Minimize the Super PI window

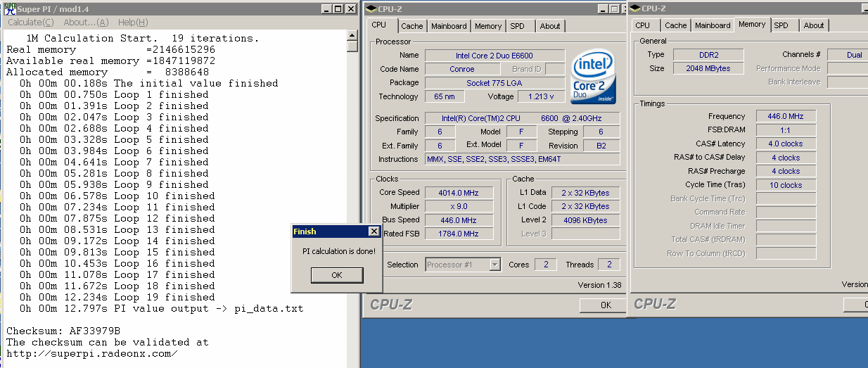[326, 8]
